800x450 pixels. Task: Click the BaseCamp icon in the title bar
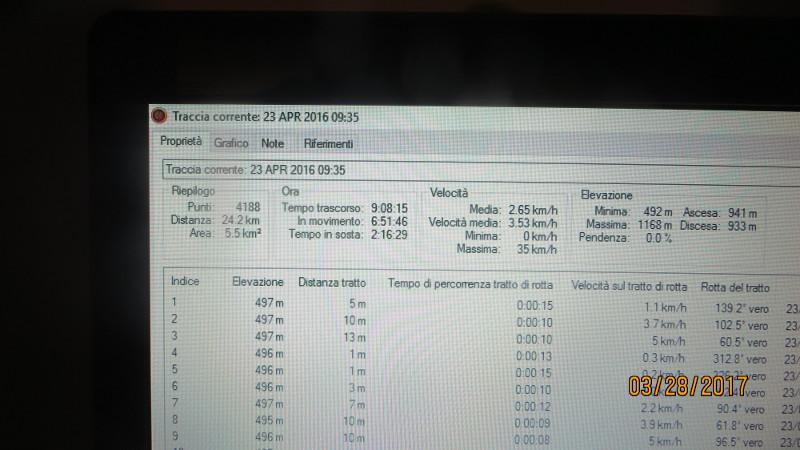[x=157, y=116]
